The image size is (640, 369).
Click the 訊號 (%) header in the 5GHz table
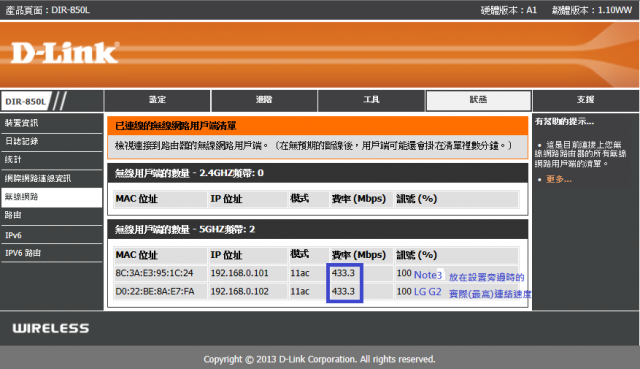417,255
